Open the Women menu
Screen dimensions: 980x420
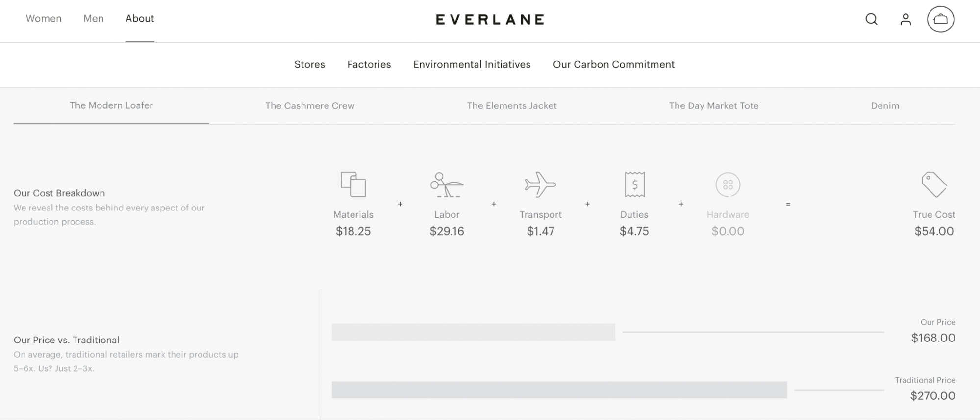(44, 18)
